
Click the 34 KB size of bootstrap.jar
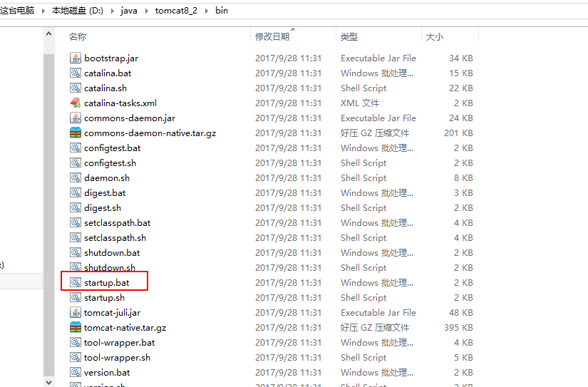461,58
